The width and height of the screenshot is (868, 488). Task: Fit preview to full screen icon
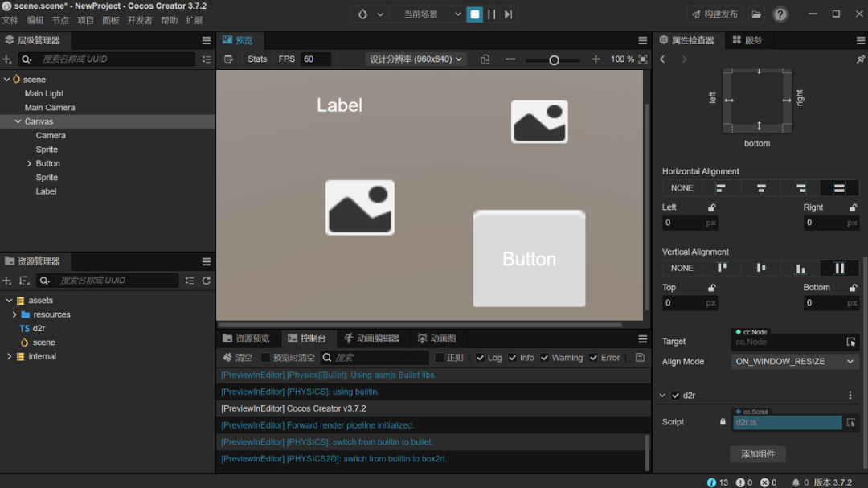(643, 59)
